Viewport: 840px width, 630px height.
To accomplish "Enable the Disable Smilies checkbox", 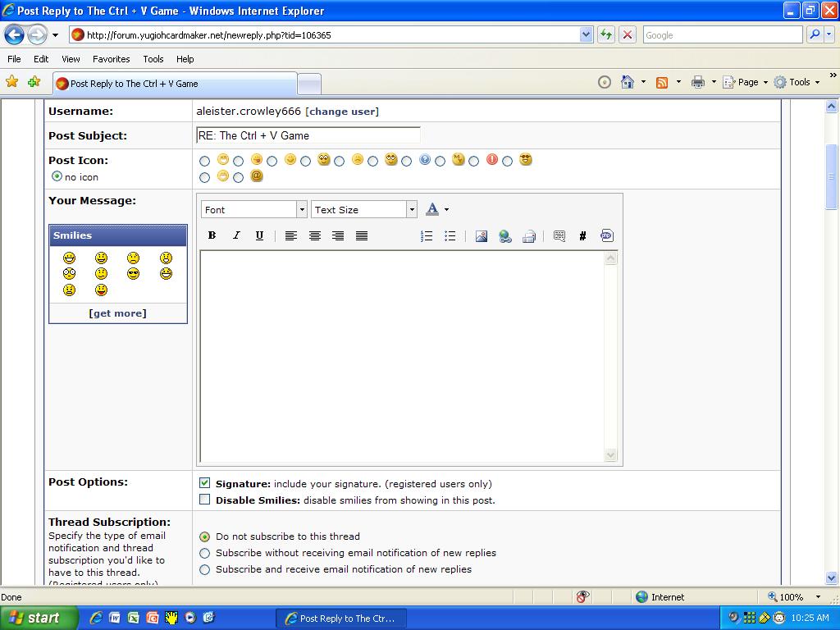I will (205, 500).
